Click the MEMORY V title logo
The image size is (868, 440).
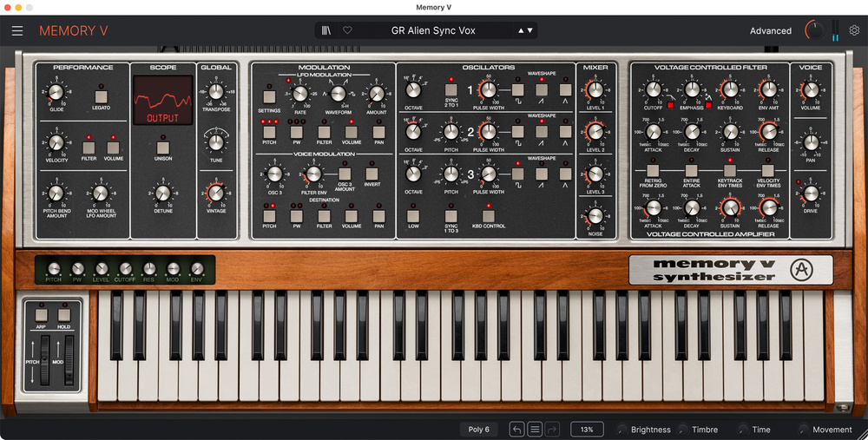[73, 31]
